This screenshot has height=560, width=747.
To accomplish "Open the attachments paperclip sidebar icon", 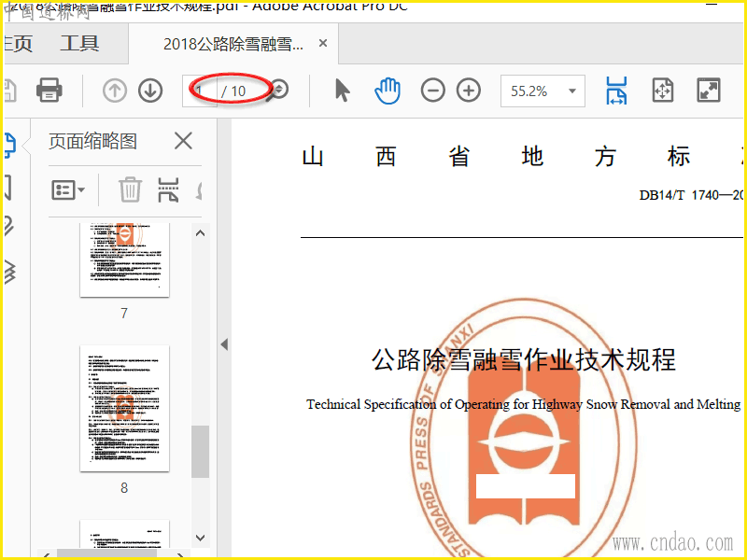I will 8,226.
